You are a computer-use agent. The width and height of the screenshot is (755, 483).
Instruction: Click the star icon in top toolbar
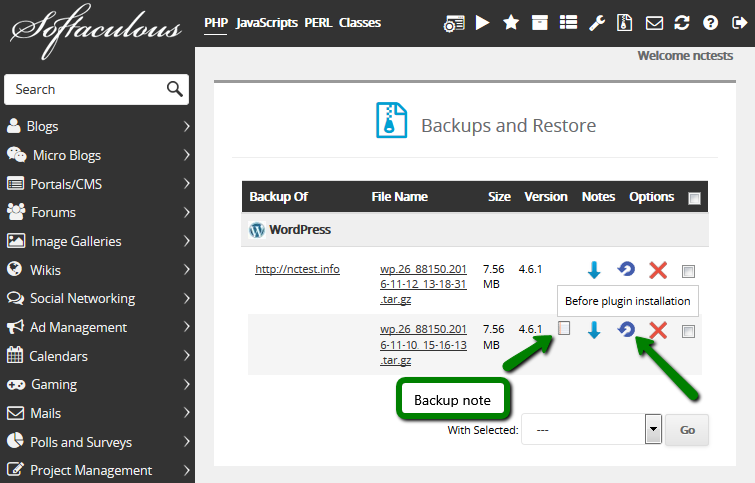pyautogui.click(x=511, y=23)
